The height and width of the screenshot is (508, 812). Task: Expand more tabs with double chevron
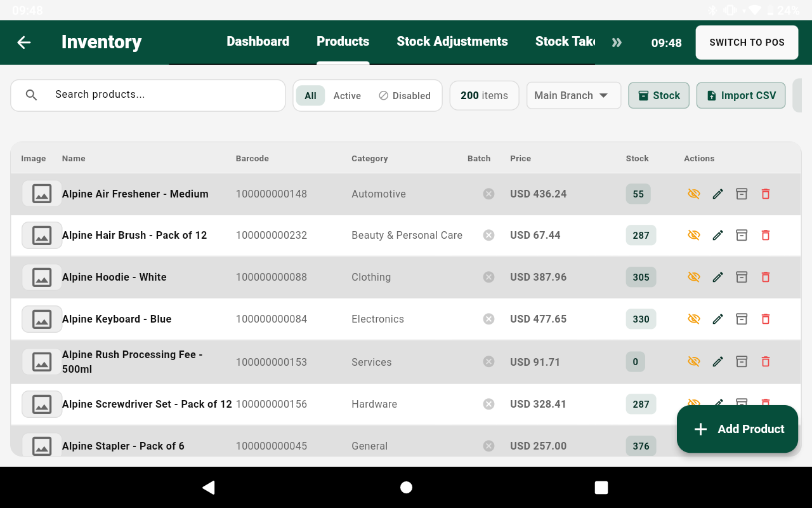click(x=617, y=43)
